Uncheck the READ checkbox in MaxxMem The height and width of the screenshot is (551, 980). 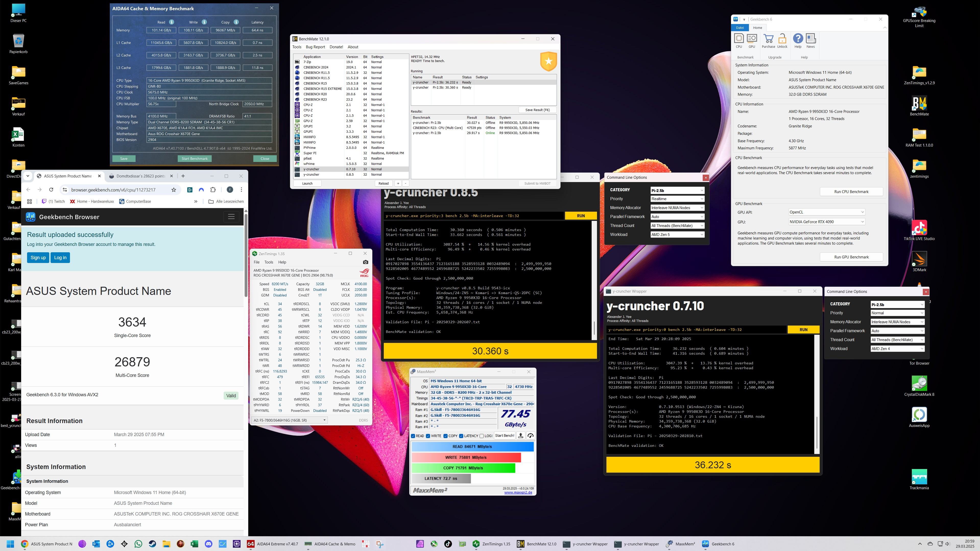[x=413, y=436]
